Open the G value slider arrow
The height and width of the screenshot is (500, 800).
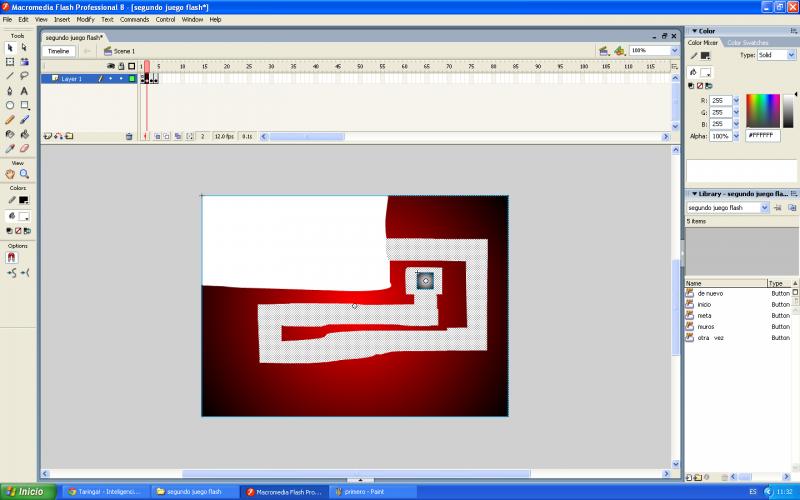[736, 112]
